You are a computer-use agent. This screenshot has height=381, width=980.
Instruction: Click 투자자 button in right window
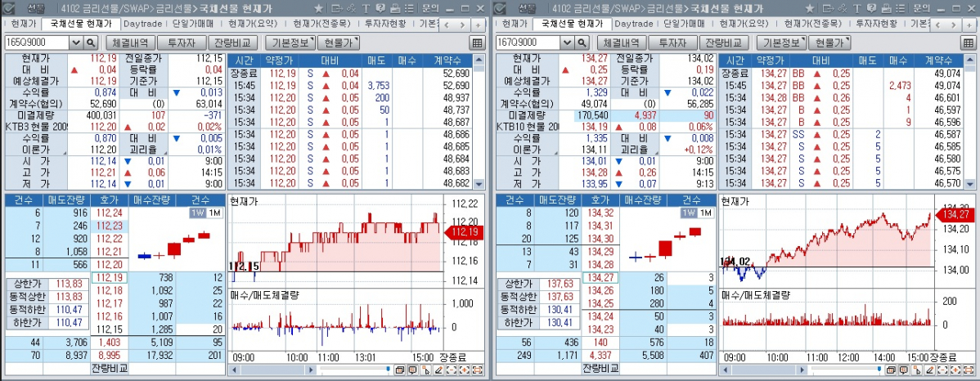[673, 43]
